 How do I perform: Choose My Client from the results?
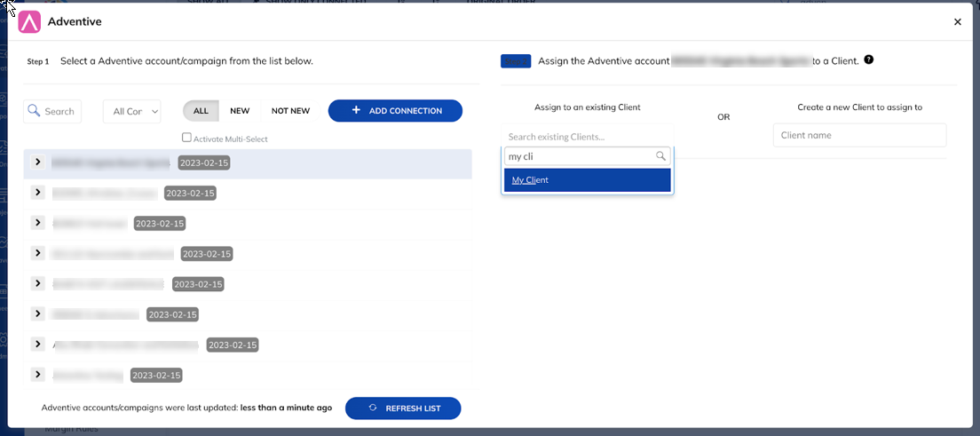tap(588, 180)
